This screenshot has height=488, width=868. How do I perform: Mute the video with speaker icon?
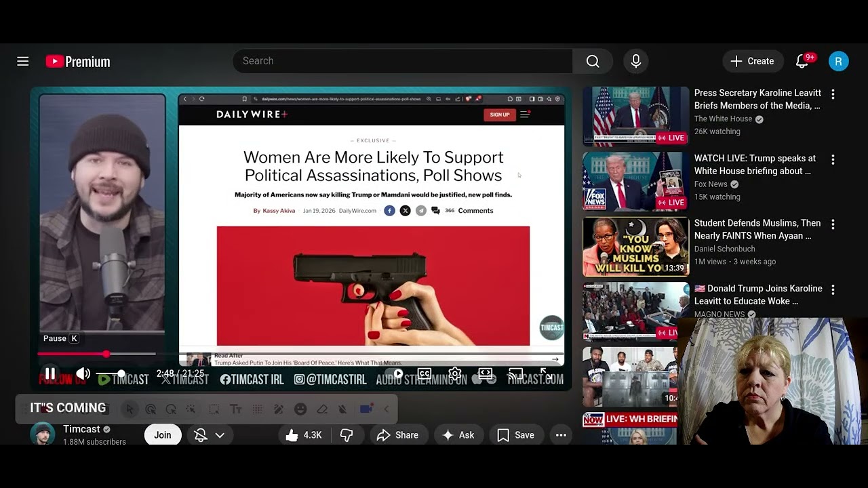coord(83,373)
